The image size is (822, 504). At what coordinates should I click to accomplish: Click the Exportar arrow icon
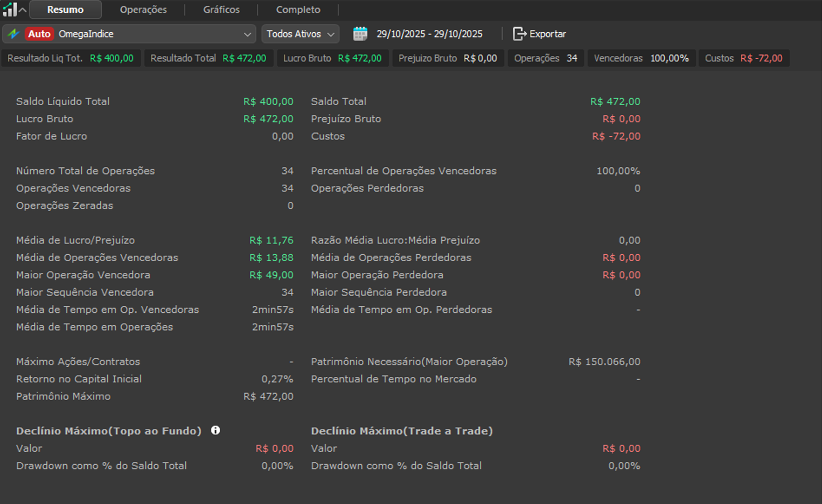point(519,34)
